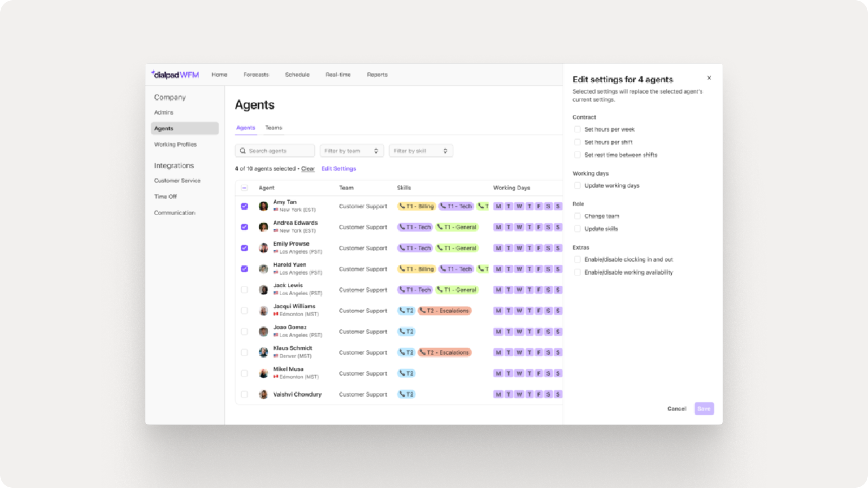The image size is (868, 488).
Task: Check the Update working days option
Action: [577, 185]
